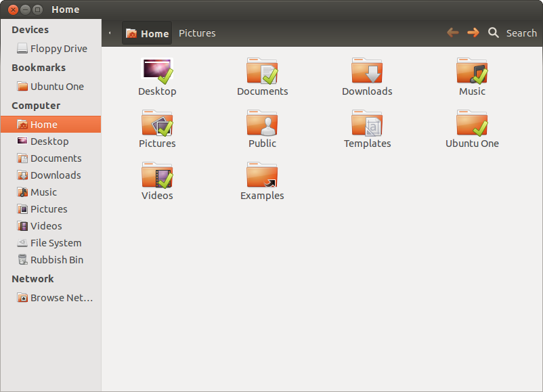This screenshot has width=543, height=392.
Task: Click the Videos icon in the sidebar
Action: pyautogui.click(x=22, y=226)
